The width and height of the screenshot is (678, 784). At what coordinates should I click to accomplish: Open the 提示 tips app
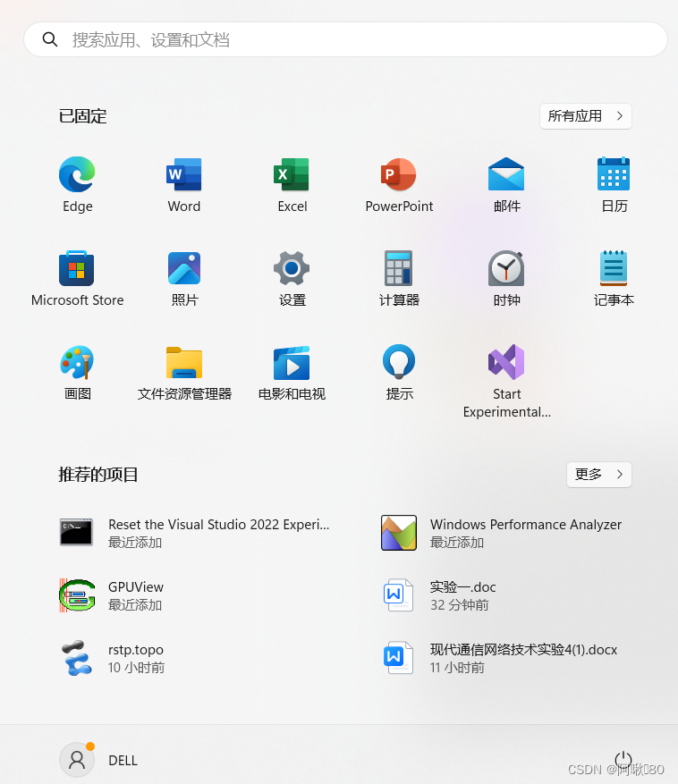[x=399, y=361]
